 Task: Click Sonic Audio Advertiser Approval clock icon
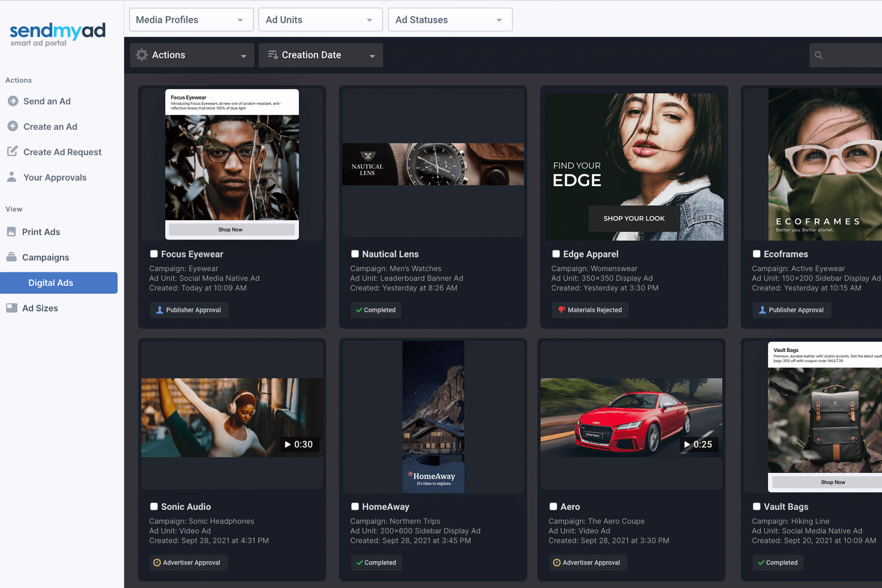point(157,563)
